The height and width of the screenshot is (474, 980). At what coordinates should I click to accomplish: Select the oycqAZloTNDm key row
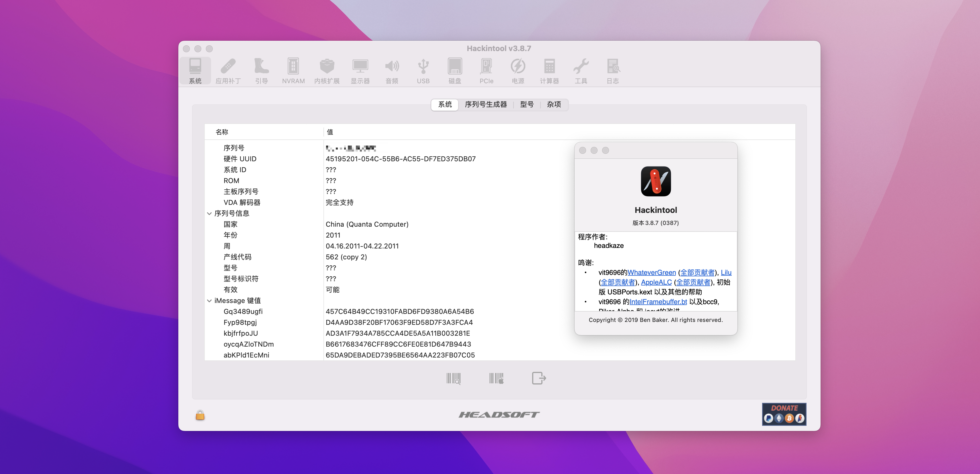click(499, 344)
